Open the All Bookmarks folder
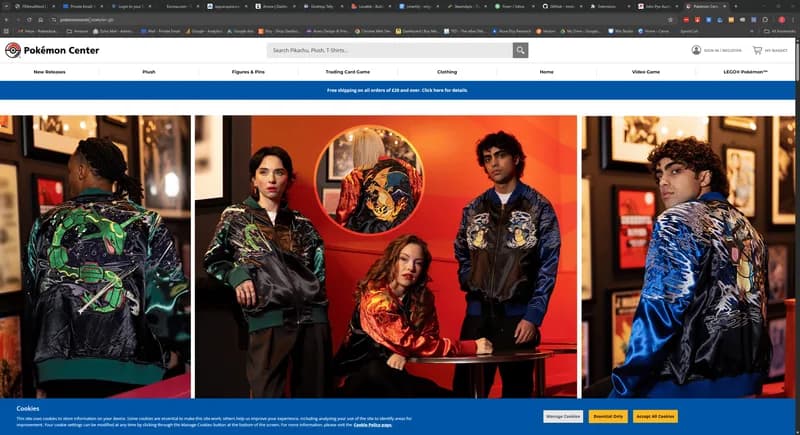 780,31
